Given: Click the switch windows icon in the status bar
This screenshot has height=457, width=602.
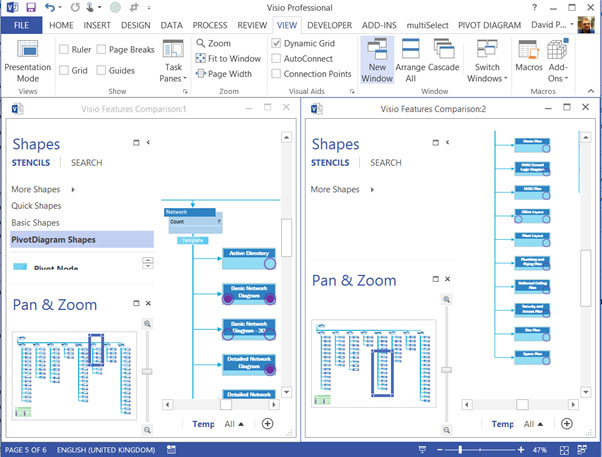Looking at the screenshot, I should (x=582, y=450).
